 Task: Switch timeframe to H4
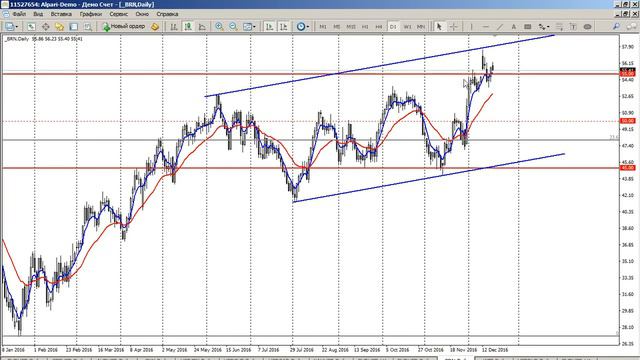pos(379,27)
